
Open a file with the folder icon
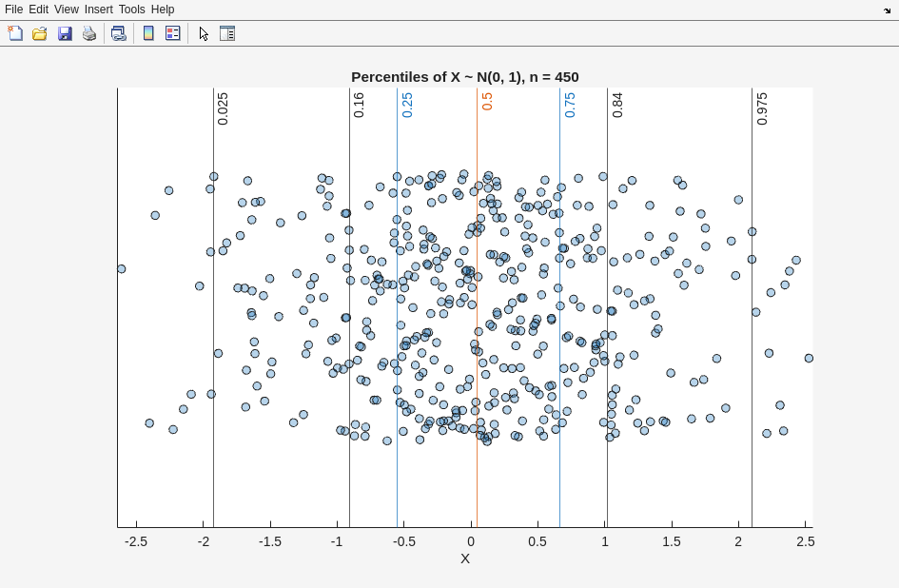[40, 33]
